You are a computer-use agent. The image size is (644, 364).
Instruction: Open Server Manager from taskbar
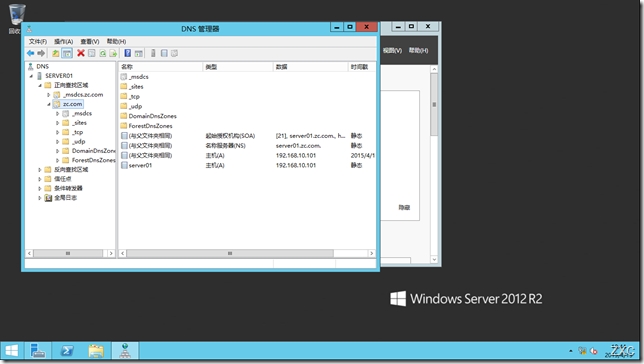pyautogui.click(x=38, y=351)
